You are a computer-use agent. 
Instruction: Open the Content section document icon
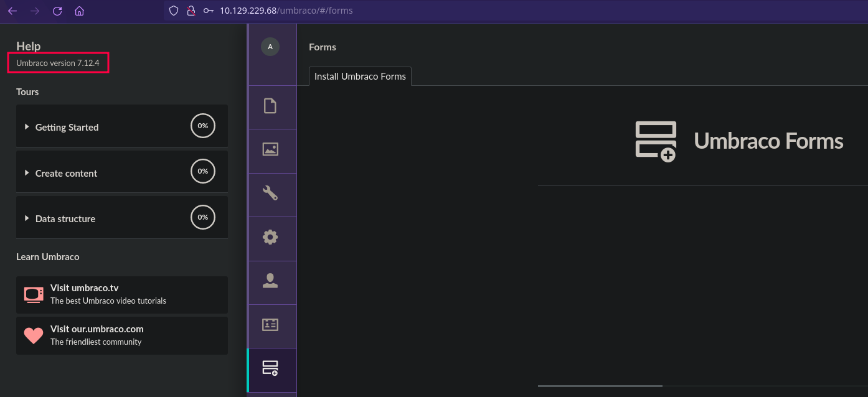tap(270, 106)
